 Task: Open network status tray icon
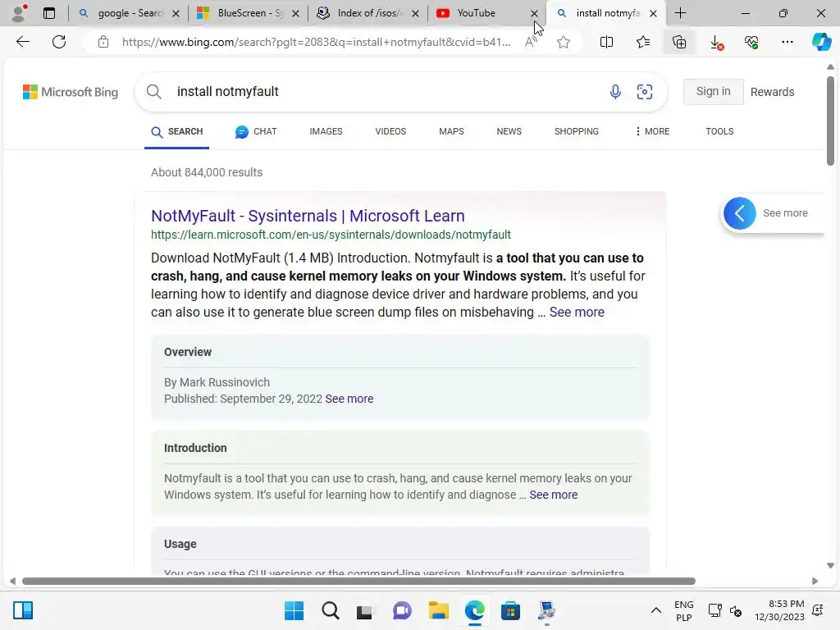(x=714, y=610)
